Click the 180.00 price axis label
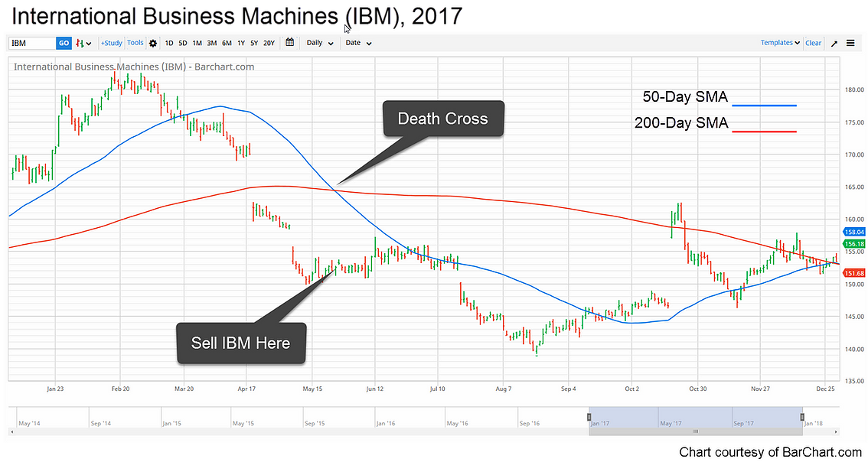The width and height of the screenshot is (868, 462). [855, 89]
